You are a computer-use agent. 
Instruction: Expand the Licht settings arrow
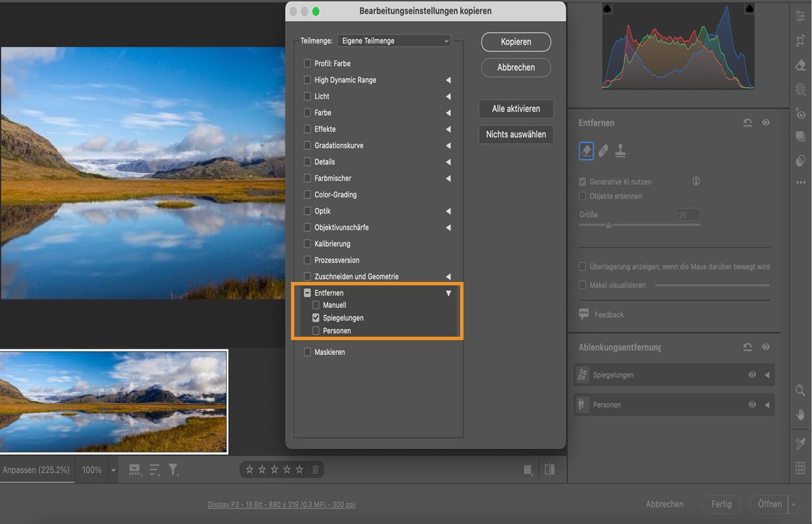(448, 97)
